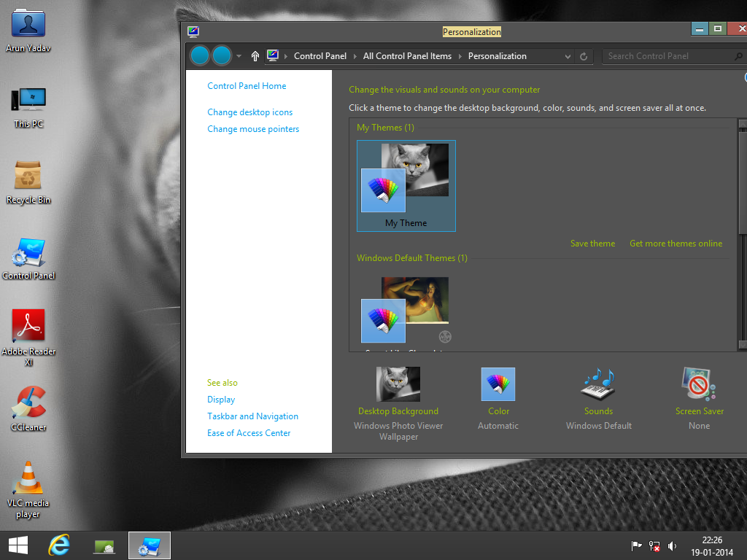The width and height of the screenshot is (747, 560).
Task: Click the Sounds musical-notes icon
Action: tap(598, 384)
